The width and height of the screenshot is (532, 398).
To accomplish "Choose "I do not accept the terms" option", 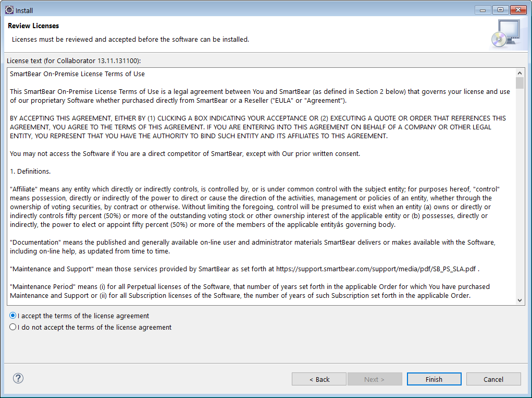I will tap(13, 327).
